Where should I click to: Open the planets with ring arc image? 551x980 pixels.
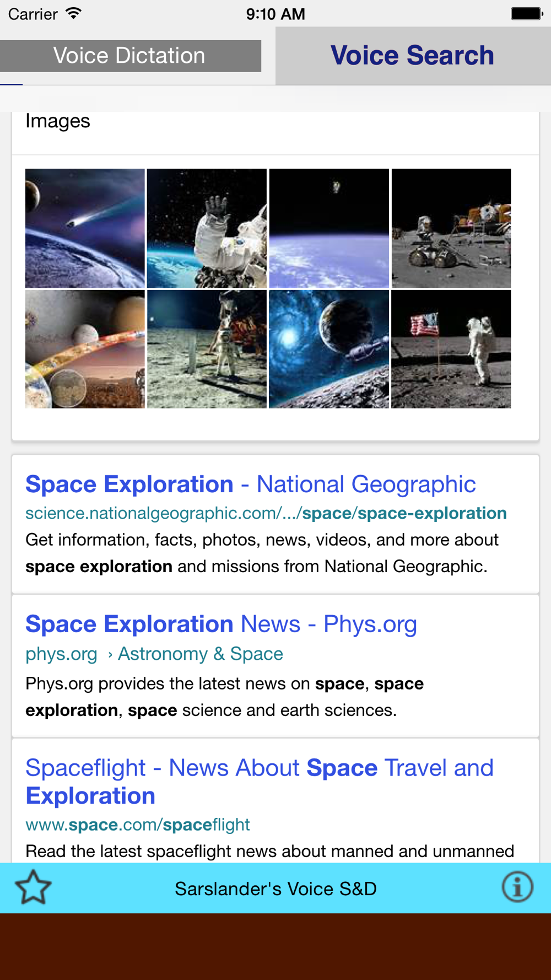85,349
